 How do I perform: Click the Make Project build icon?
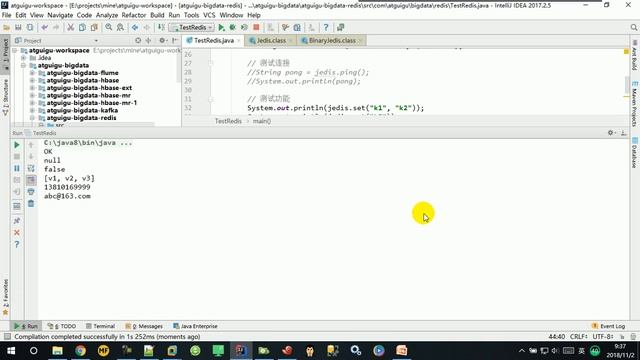[161, 27]
